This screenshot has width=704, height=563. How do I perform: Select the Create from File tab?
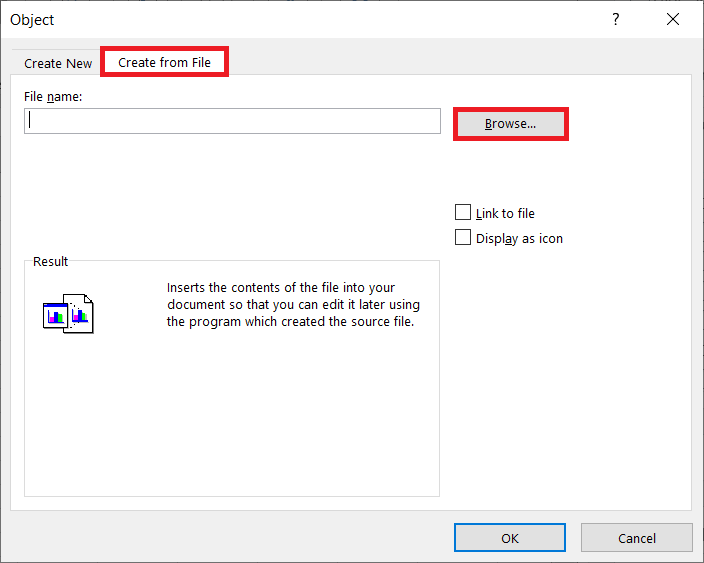point(164,62)
